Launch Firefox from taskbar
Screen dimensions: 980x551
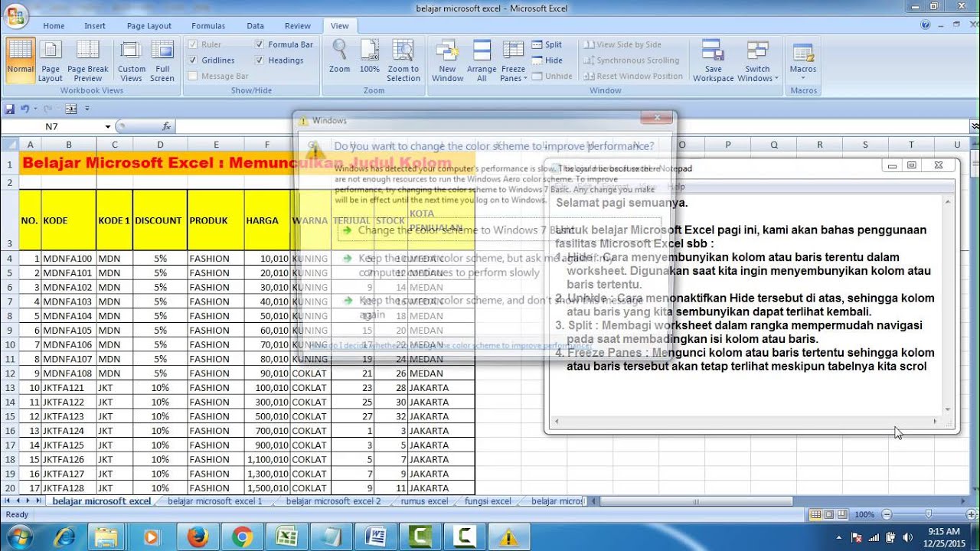(198, 537)
